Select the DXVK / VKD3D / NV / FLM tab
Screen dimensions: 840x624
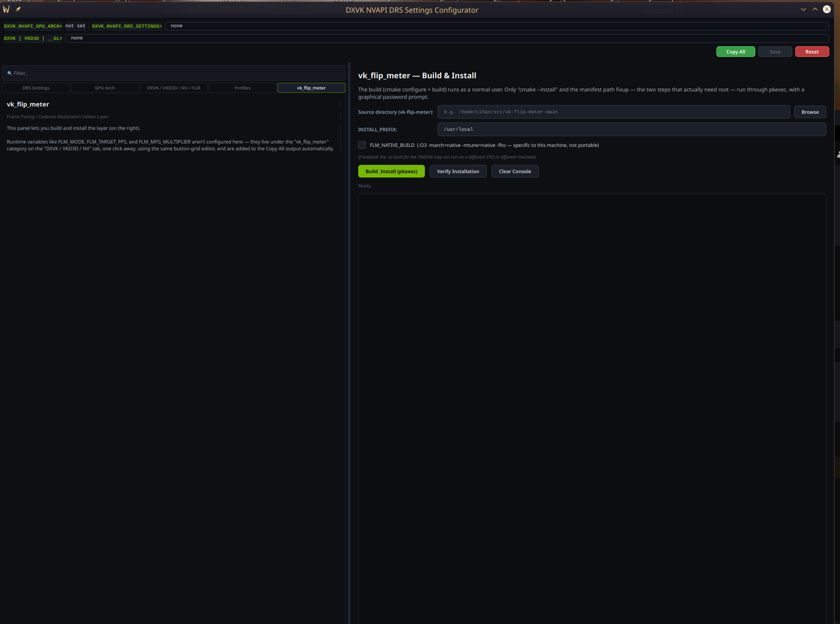coord(174,88)
